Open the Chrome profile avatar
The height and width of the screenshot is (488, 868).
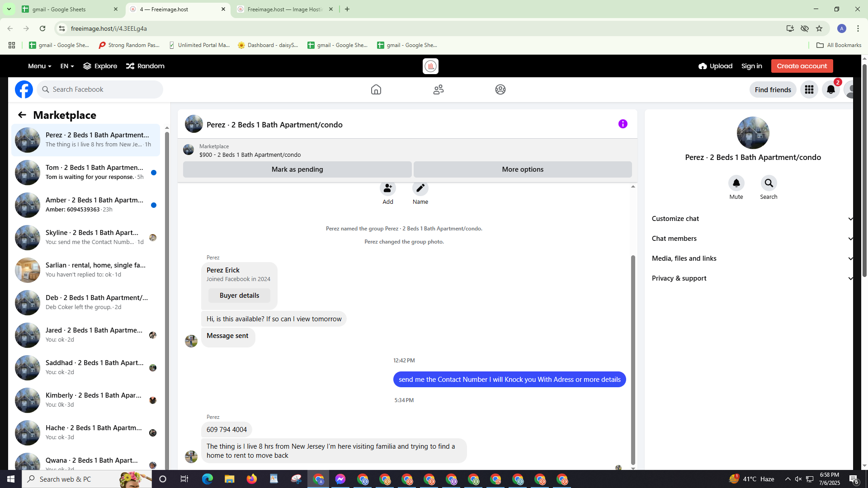tap(842, 28)
